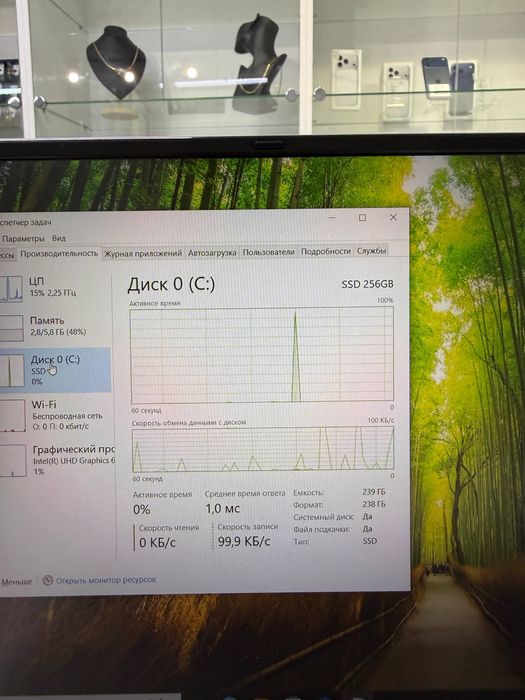Image resolution: width=525 pixels, height=700 pixels.
Task: Click the Wi-Fi mini graph thumbnail
Action: (x=12, y=416)
